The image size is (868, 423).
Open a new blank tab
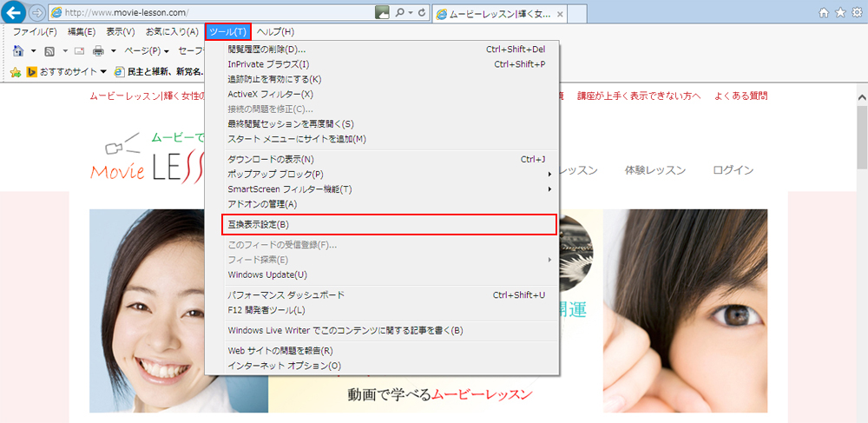pyautogui.click(x=577, y=14)
